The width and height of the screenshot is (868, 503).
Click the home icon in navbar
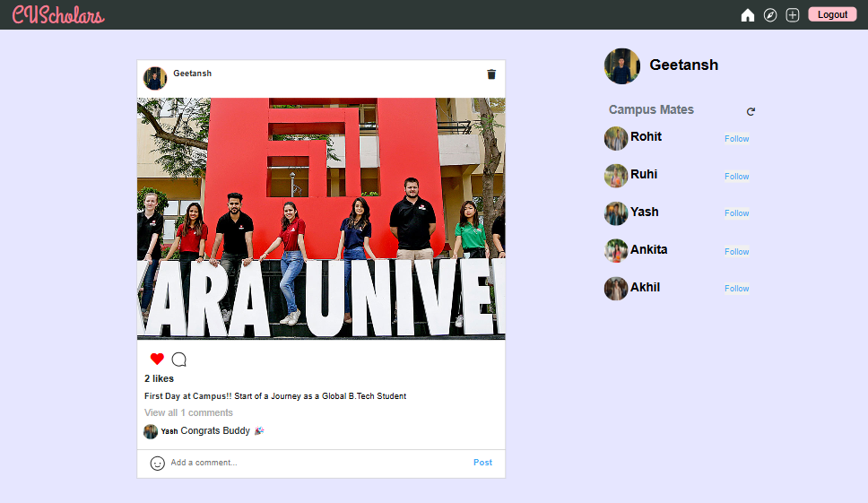coord(747,15)
